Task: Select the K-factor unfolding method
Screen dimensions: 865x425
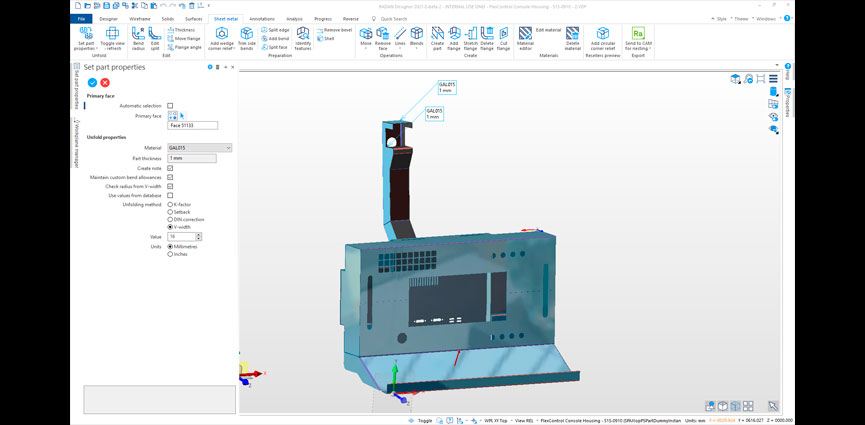Action: click(x=170, y=204)
